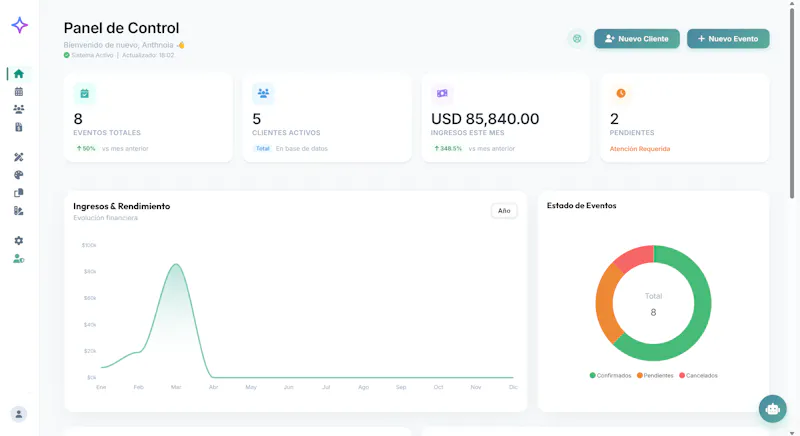800x436 pixels.
Task: Click the Ingresos & Rendimiento title
Action: 121,206
